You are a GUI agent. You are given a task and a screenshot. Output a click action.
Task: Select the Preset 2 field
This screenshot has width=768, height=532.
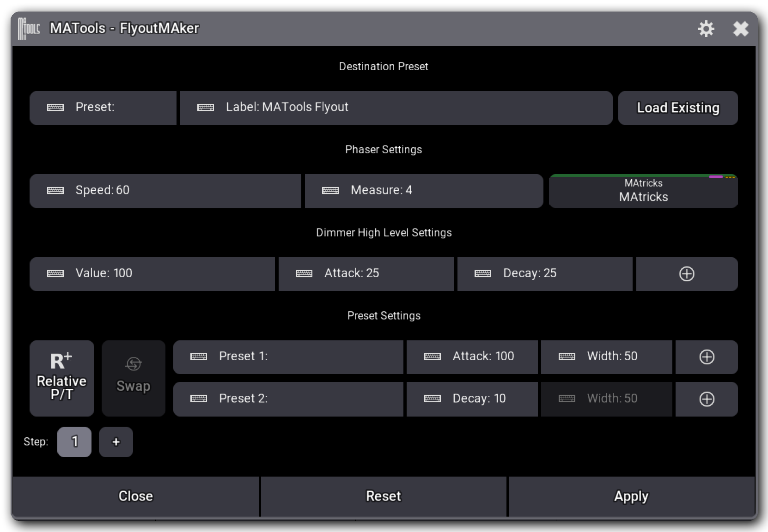[288, 399]
